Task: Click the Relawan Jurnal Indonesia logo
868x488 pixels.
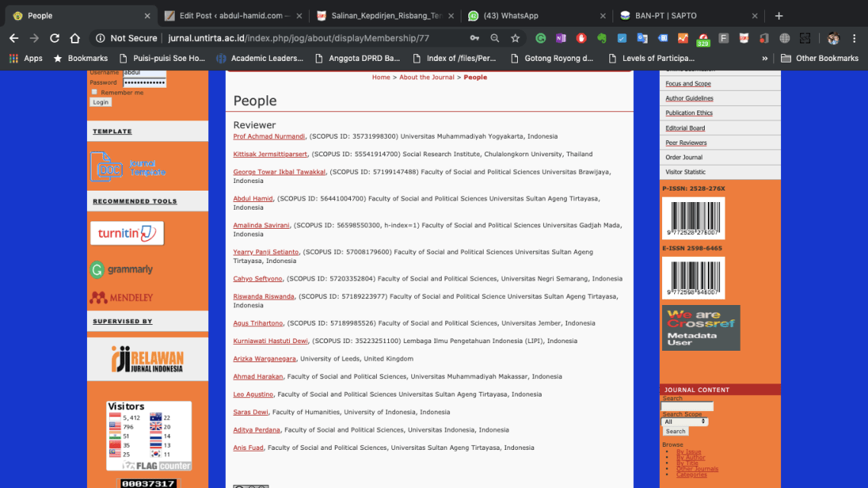Action: 147,359
